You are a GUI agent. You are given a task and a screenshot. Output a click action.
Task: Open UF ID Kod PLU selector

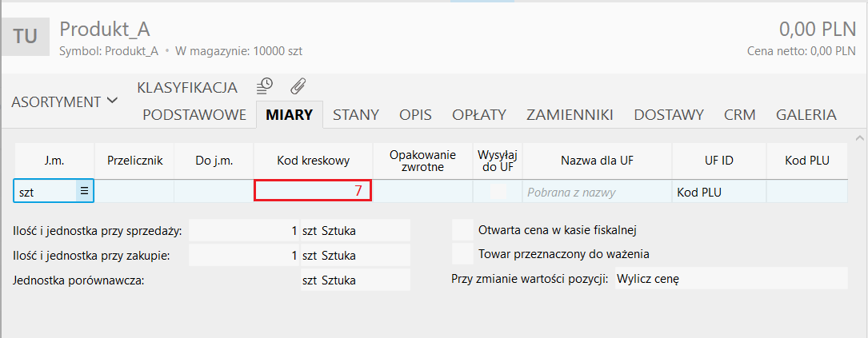[x=718, y=192]
